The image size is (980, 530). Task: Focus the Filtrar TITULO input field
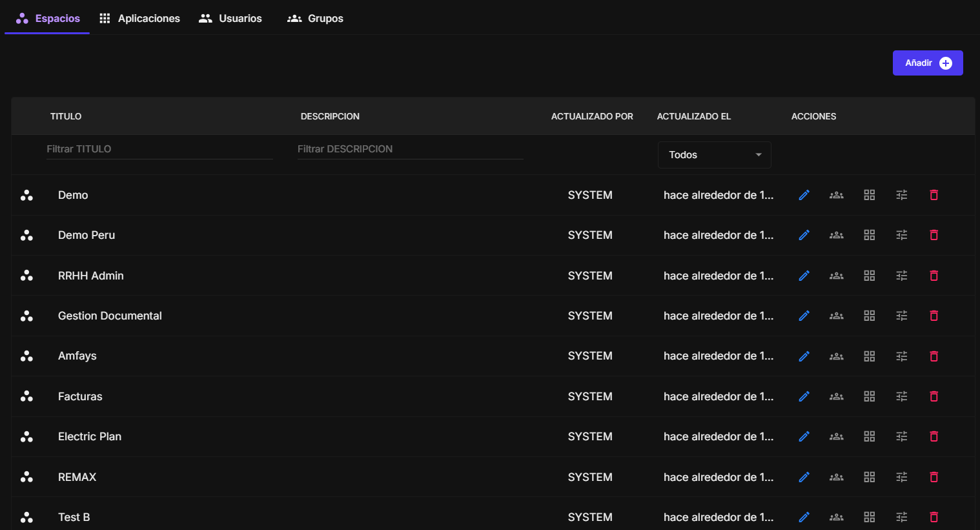click(x=159, y=149)
